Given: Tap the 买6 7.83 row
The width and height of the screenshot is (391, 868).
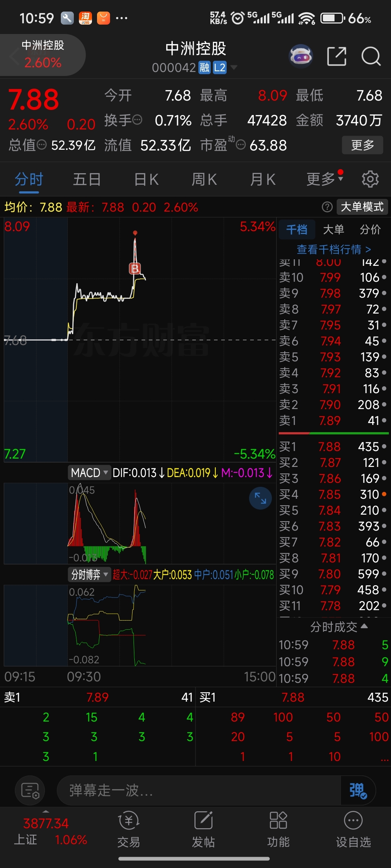Looking at the screenshot, I should click(x=333, y=526).
